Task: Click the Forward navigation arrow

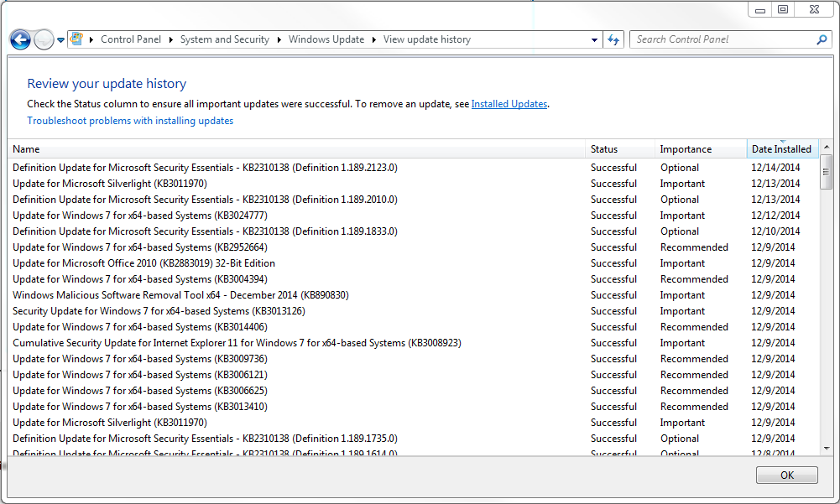Action: (x=44, y=39)
